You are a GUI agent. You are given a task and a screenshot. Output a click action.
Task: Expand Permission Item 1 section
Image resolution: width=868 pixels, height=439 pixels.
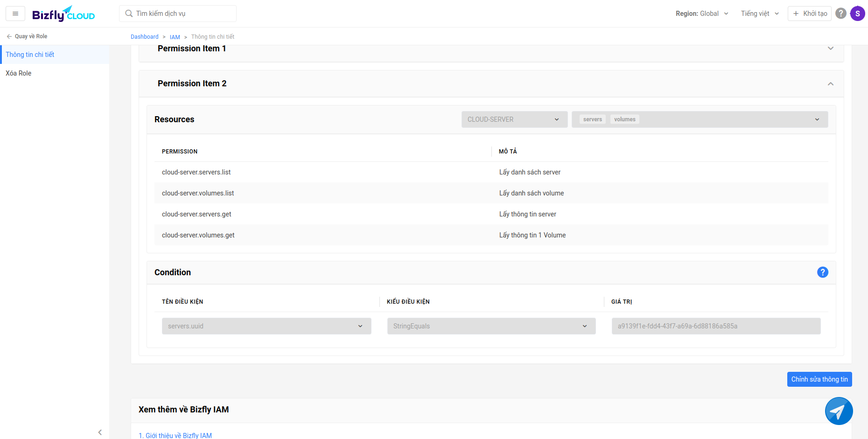(830, 49)
